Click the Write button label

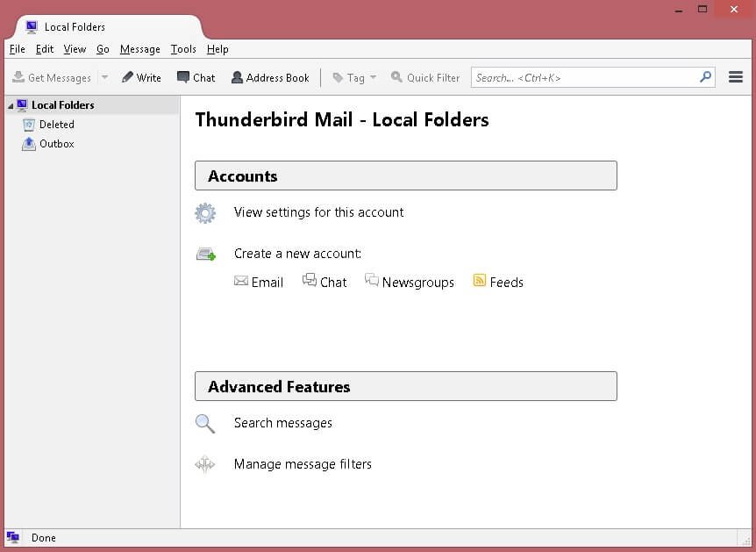coord(148,78)
